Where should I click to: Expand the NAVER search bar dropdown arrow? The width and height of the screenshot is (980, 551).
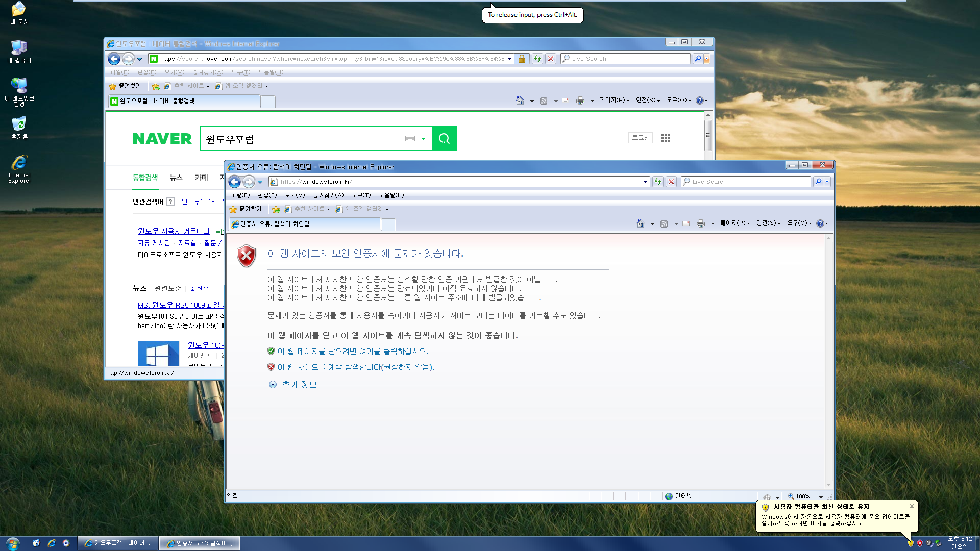point(422,139)
